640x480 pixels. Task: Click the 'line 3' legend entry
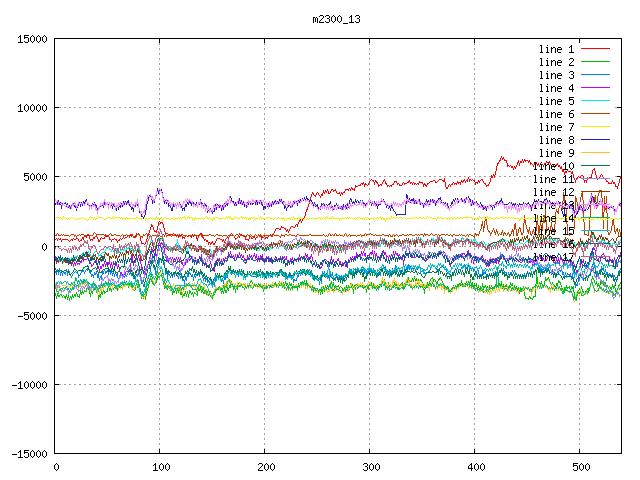pos(556,75)
